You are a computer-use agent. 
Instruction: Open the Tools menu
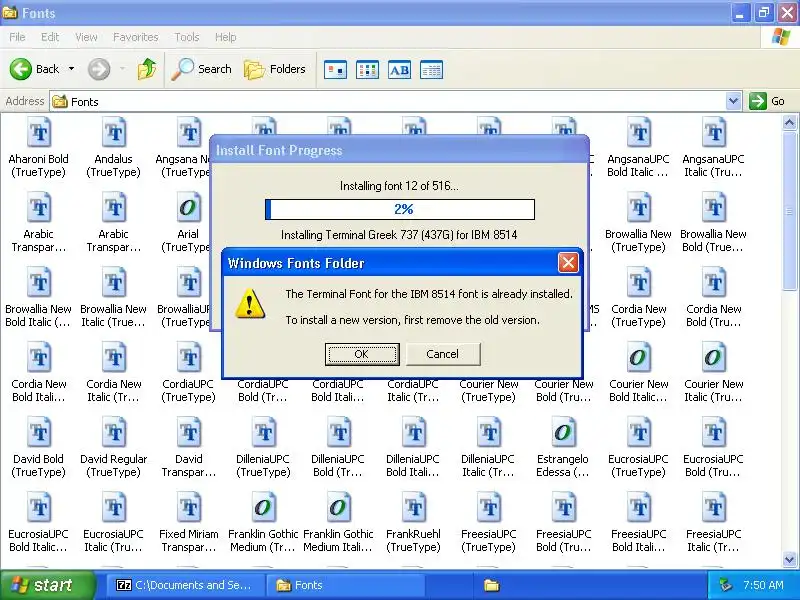tap(187, 37)
